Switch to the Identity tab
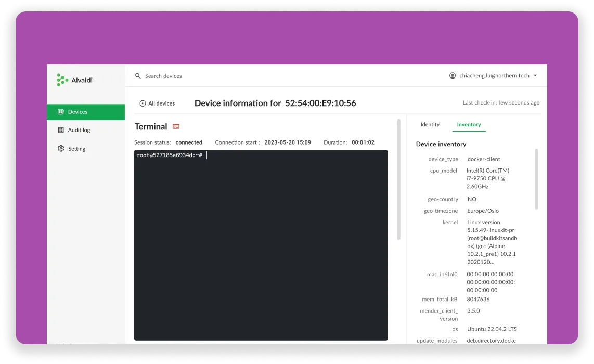Screen dimensions: 594x364 [430, 125]
